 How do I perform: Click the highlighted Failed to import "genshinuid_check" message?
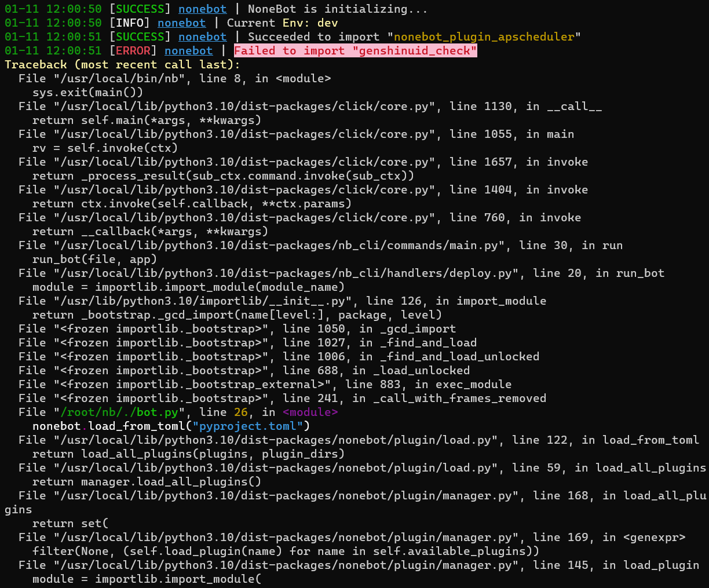click(356, 50)
